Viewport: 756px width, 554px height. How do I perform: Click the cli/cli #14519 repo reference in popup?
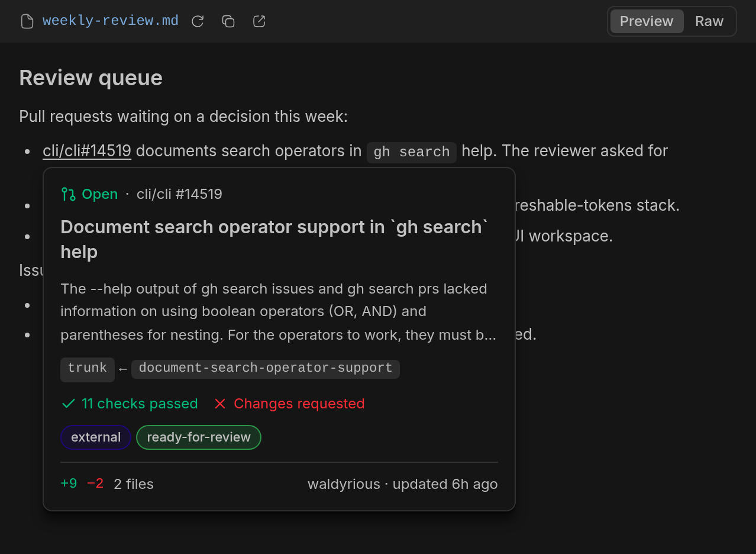(x=179, y=194)
